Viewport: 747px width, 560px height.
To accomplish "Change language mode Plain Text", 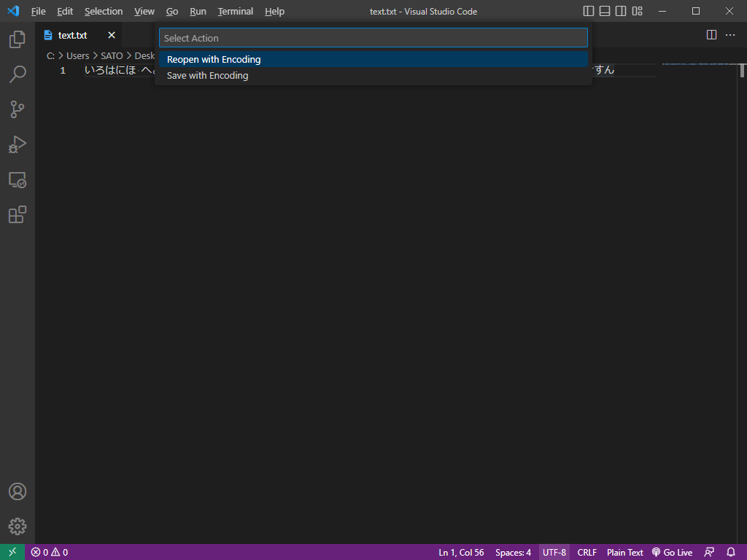I will [x=625, y=553].
